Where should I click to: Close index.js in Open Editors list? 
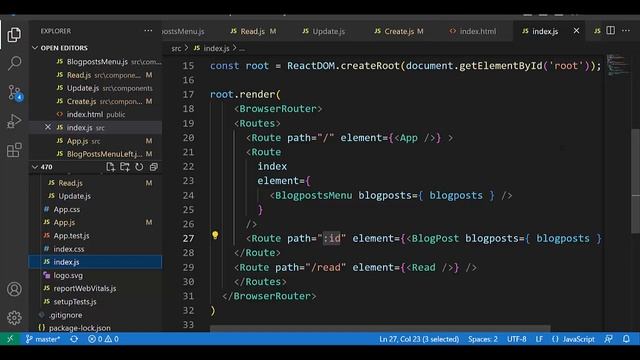tap(48, 127)
